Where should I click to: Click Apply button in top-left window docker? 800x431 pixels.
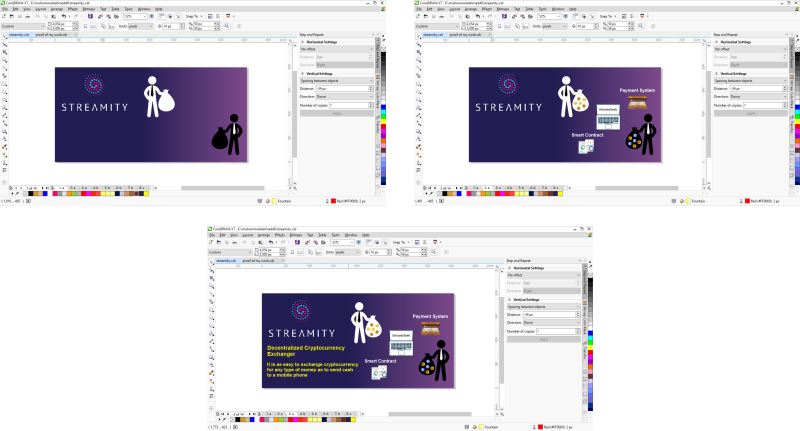(337, 113)
